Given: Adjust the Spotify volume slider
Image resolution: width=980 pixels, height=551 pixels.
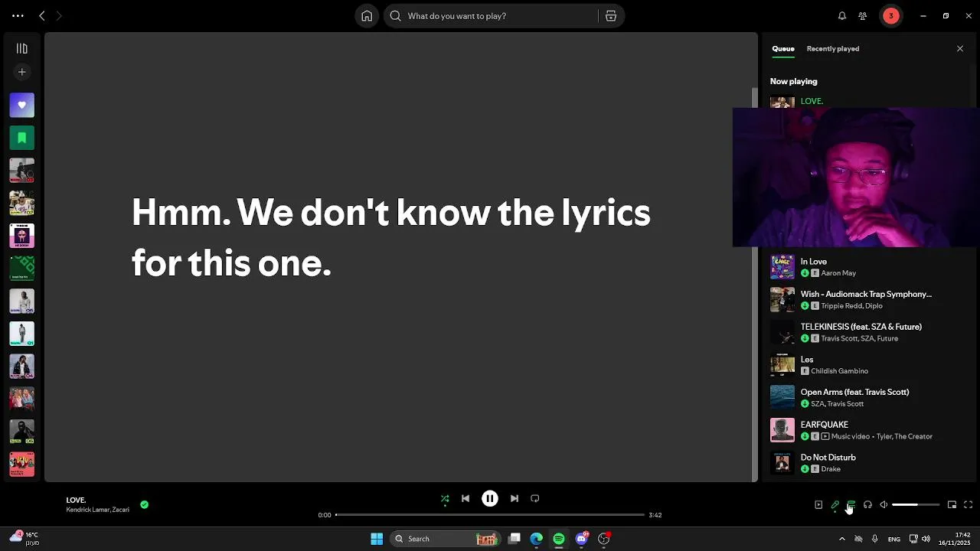Looking at the screenshot, I should point(916,504).
